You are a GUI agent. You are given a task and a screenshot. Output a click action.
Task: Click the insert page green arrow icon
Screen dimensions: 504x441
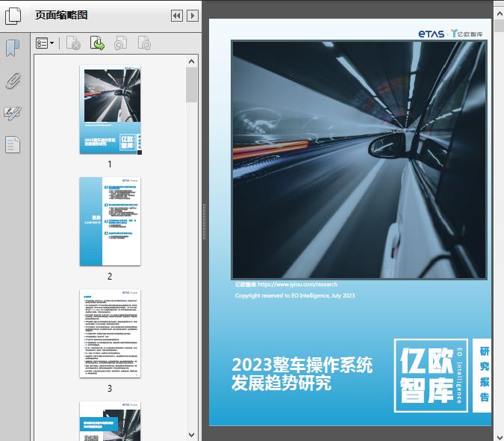coord(97,43)
